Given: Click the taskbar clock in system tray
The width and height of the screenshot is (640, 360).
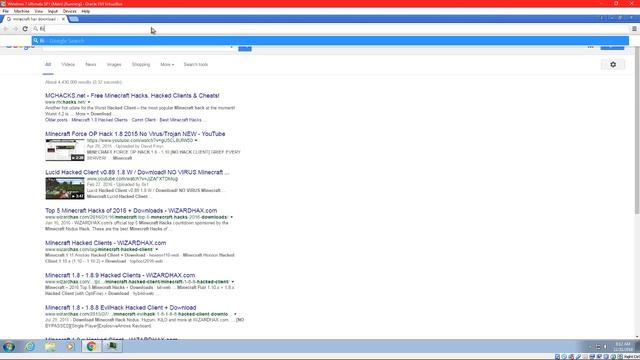Looking at the screenshot, I should (623, 347).
